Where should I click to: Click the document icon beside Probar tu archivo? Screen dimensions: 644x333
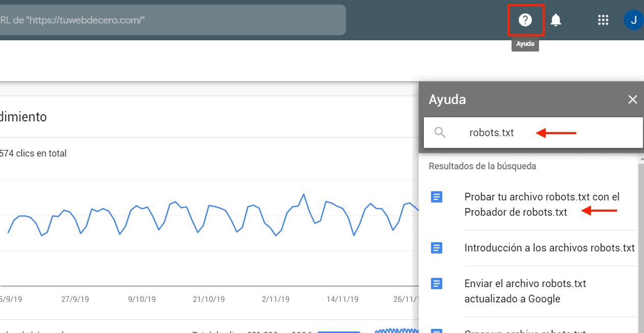click(x=437, y=197)
